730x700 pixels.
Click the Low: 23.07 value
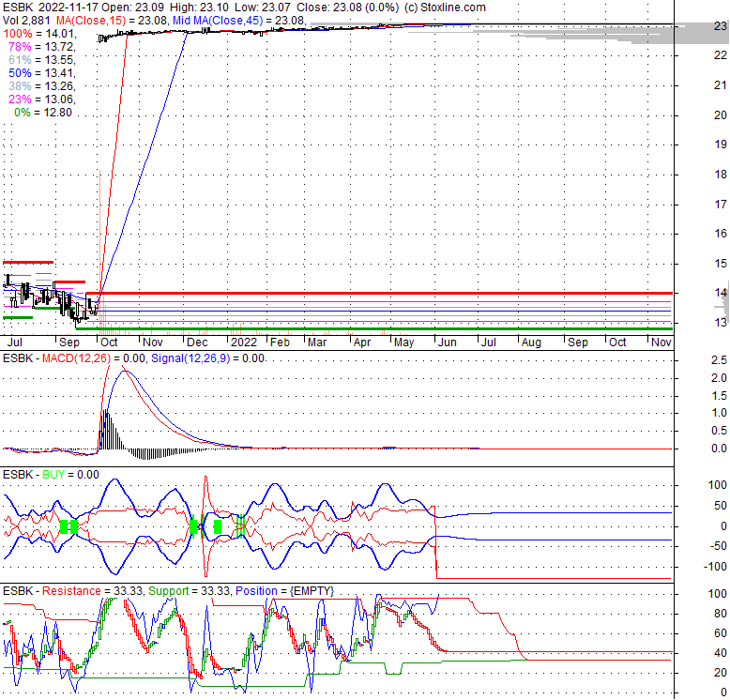[x=262, y=8]
